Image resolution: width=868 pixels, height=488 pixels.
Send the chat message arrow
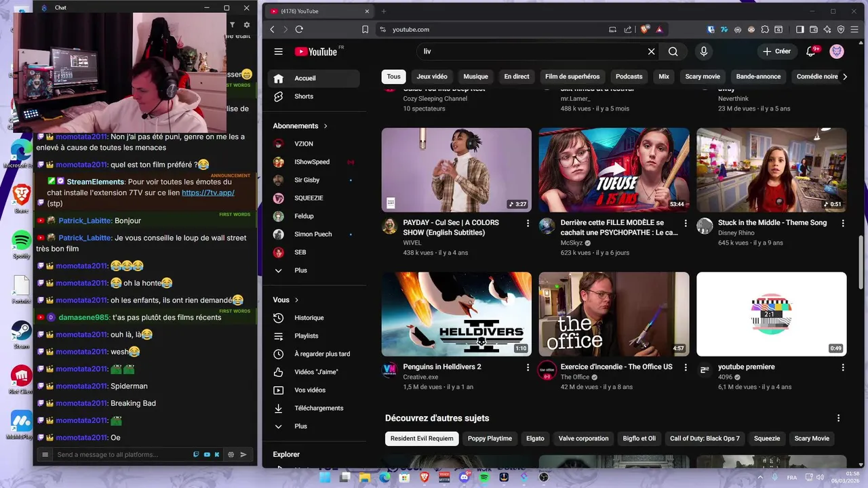click(243, 455)
